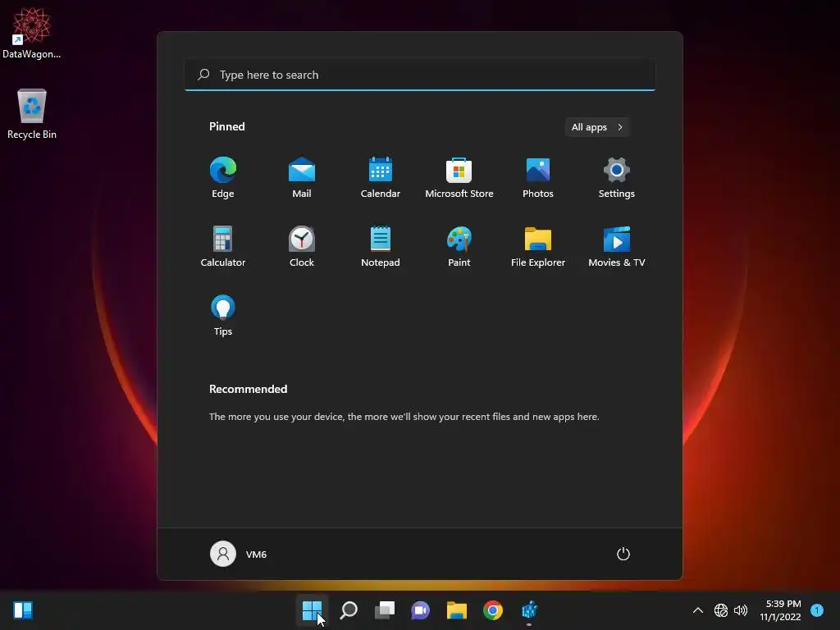Screen dimensions: 840x630
Task: Open network status in system tray
Action: (721, 610)
